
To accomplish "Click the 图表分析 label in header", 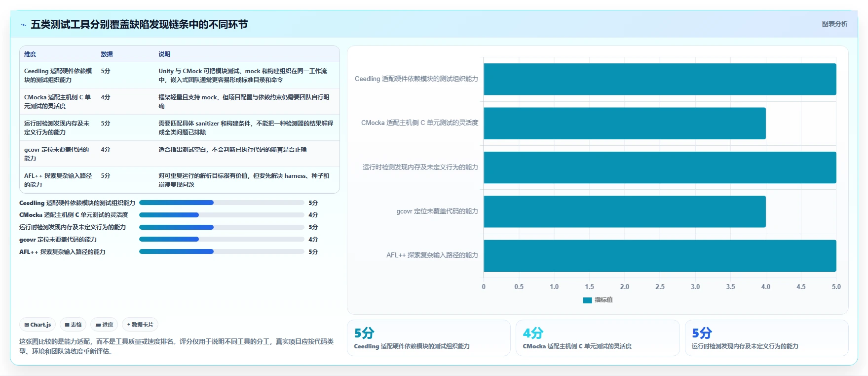I will click(834, 24).
